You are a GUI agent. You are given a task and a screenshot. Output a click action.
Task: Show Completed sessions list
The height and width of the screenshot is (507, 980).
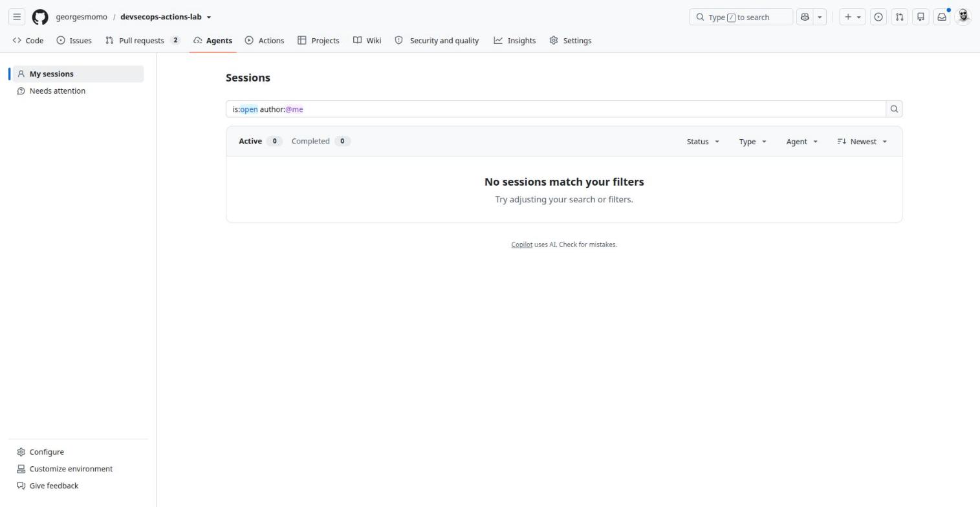[321, 141]
